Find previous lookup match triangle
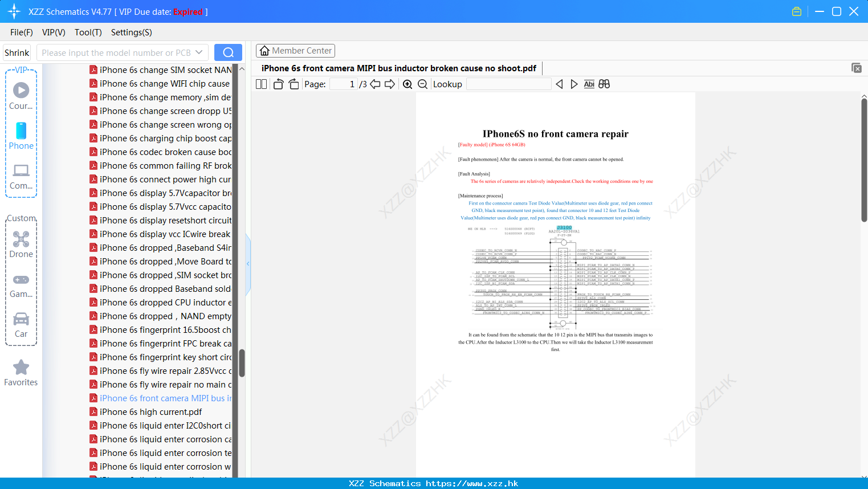 click(x=559, y=84)
